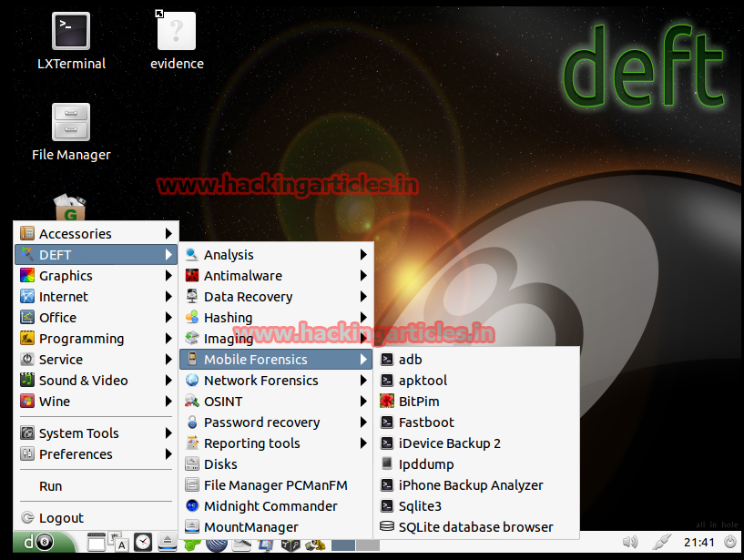Click the Reporting tools icon
This screenshot has width=744, height=560.
pos(192,443)
